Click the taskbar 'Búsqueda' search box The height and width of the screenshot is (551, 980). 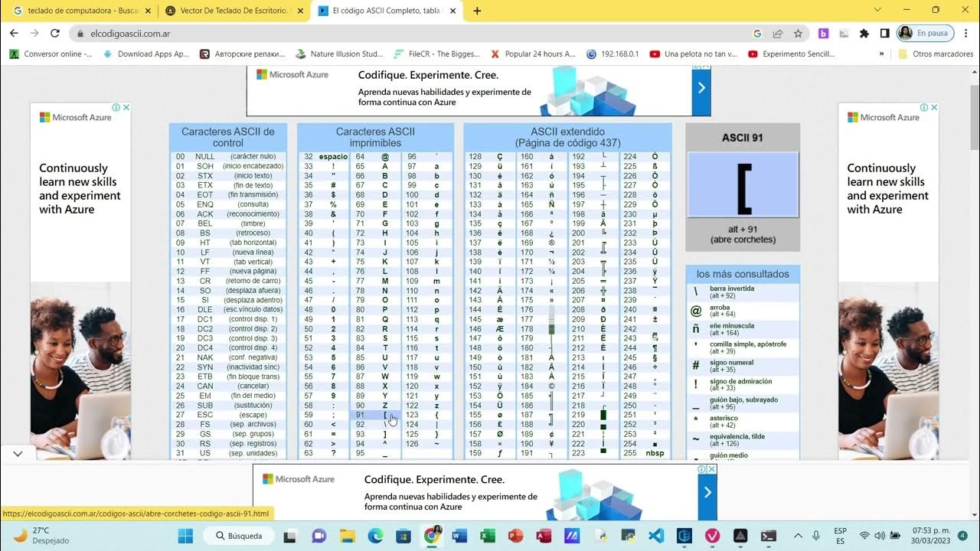(x=239, y=536)
